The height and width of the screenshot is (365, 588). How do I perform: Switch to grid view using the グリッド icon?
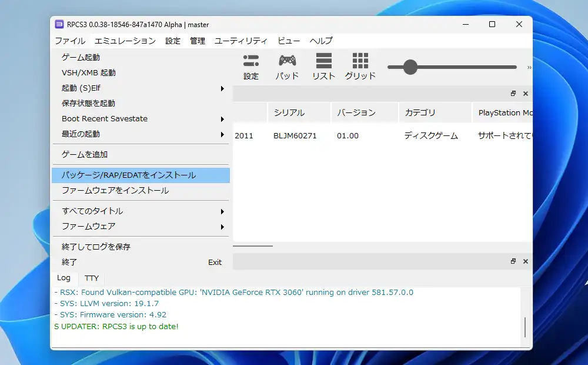click(x=359, y=66)
